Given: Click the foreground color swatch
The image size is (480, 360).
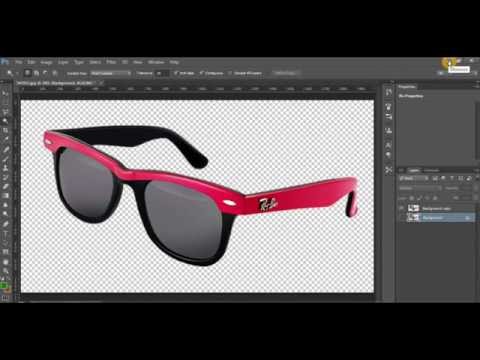Looking at the screenshot, I should (x=4, y=286).
